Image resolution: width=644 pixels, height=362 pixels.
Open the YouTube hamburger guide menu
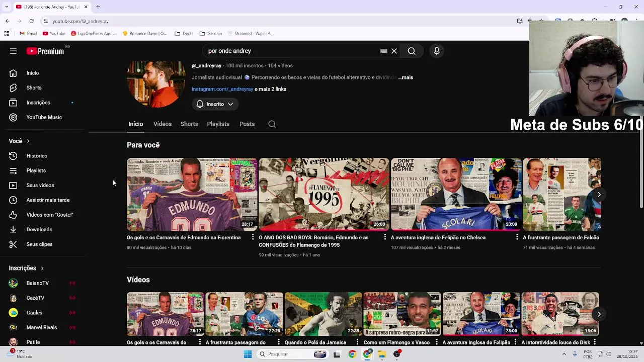pos(13,51)
